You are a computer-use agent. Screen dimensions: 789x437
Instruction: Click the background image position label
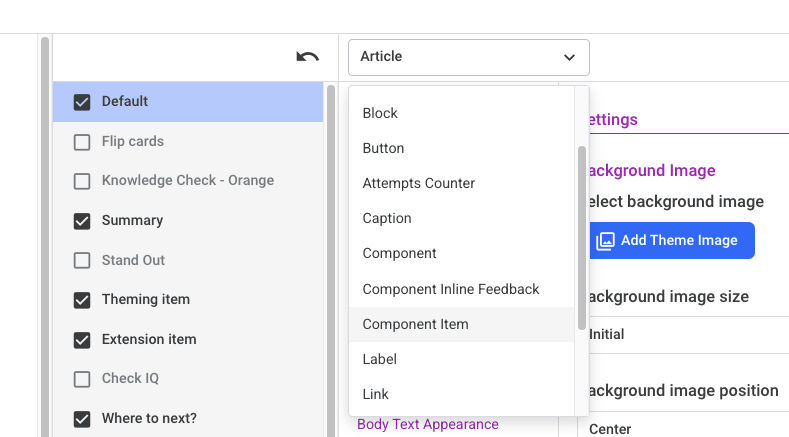683,391
